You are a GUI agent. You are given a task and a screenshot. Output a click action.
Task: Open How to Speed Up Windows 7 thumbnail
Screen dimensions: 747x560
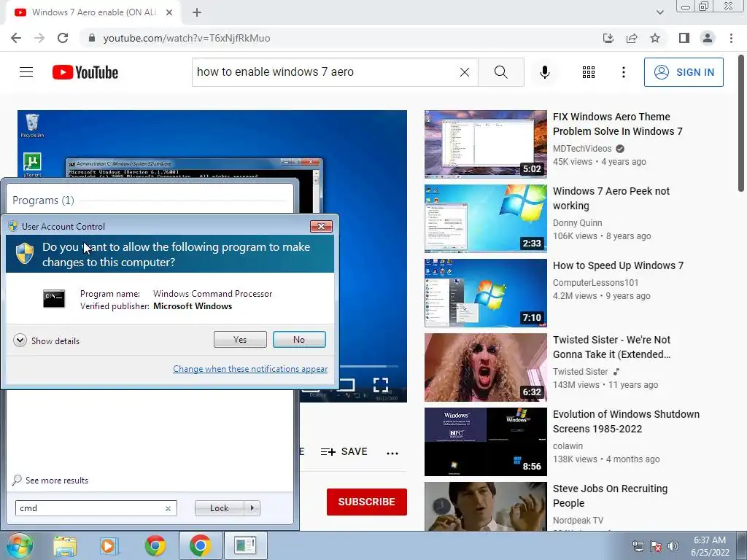pyautogui.click(x=485, y=293)
